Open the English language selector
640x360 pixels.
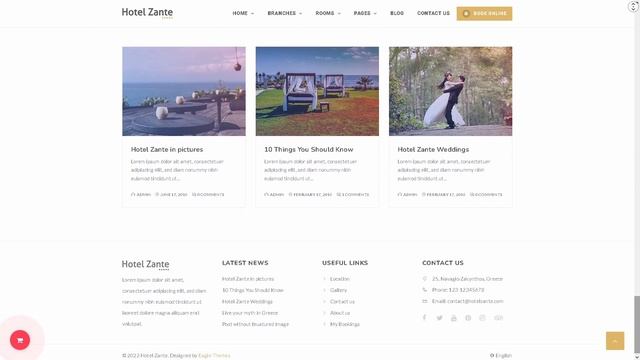(x=501, y=356)
